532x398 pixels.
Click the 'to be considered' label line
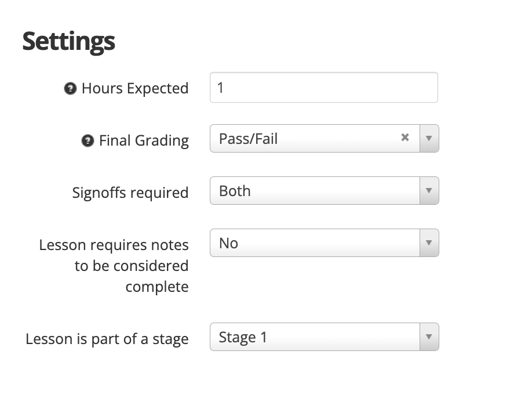click(132, 266)
